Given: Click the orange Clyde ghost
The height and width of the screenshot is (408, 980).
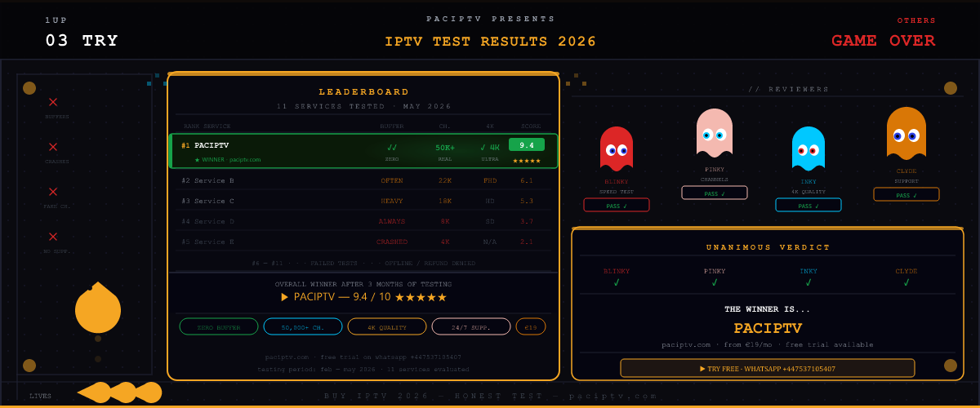Looking at the screenshot, I should (906, 134).
